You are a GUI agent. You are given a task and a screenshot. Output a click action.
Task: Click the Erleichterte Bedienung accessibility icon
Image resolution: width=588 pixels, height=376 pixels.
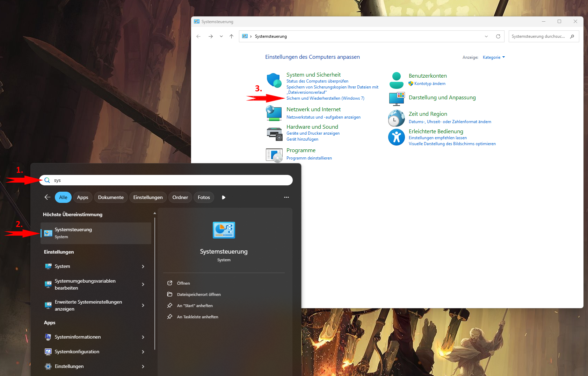pos(397,137)
